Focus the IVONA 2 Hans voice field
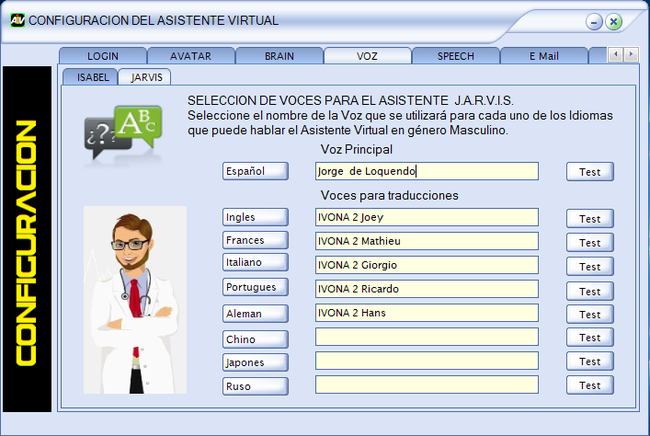The image size is (650, 436). [x=427, y=313]
